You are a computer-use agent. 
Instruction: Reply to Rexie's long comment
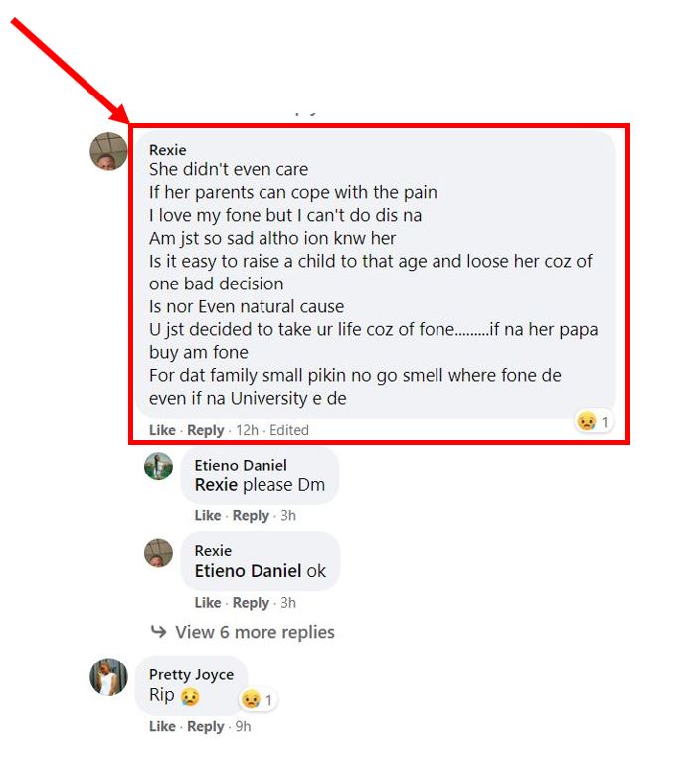[206, 430]
